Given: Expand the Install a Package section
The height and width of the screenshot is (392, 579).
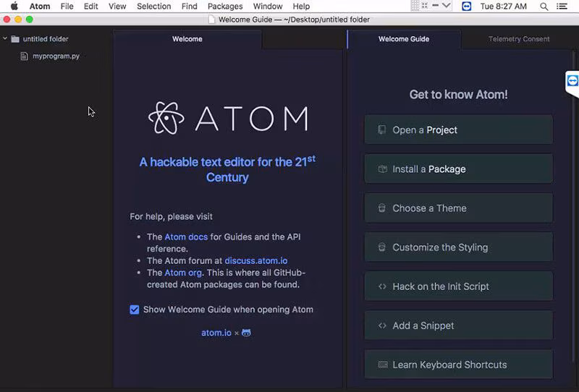Looking at the screenshot, I should (459, 169).
